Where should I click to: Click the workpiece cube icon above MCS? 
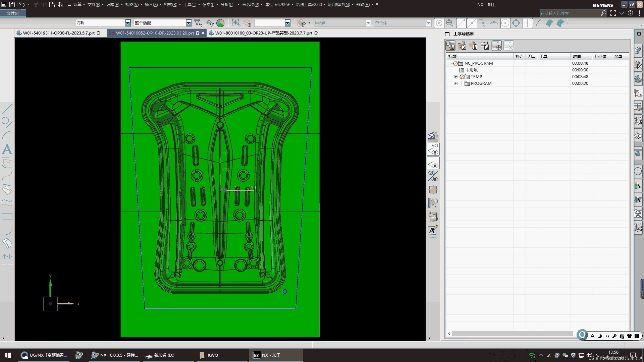click(433, 136)
